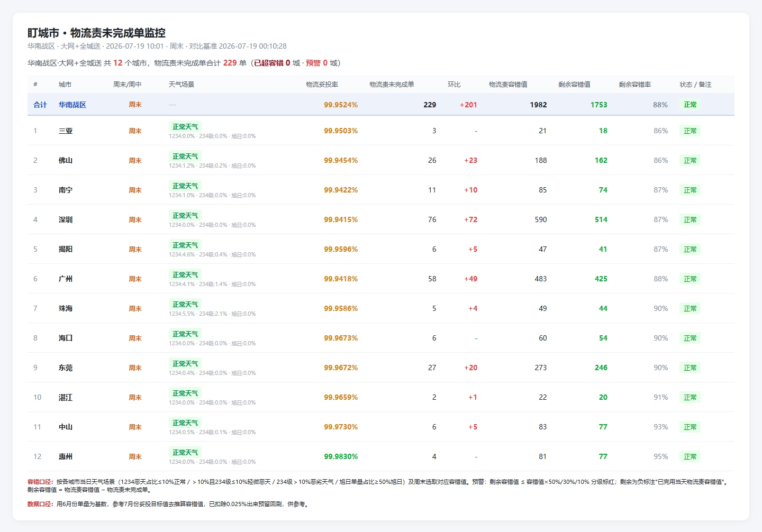Click weather detail line under 揭阳 row
The image size is (762, 532).
pos(212,254)
